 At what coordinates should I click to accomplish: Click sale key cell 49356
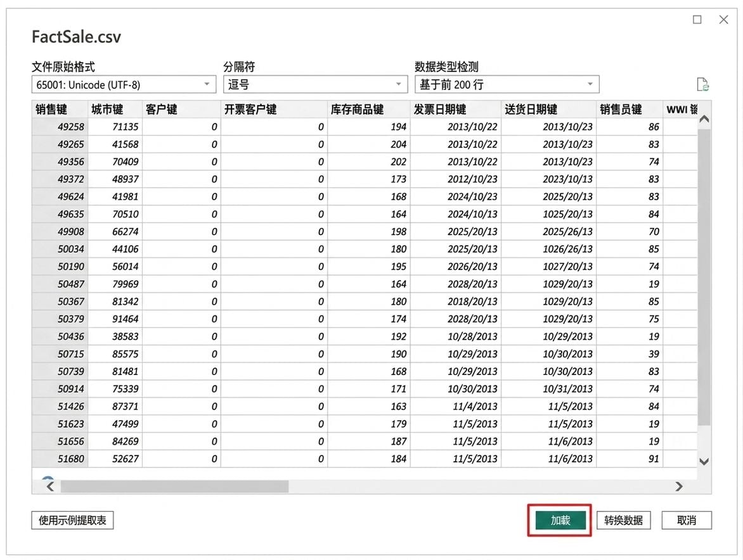(x=60, y=162)
